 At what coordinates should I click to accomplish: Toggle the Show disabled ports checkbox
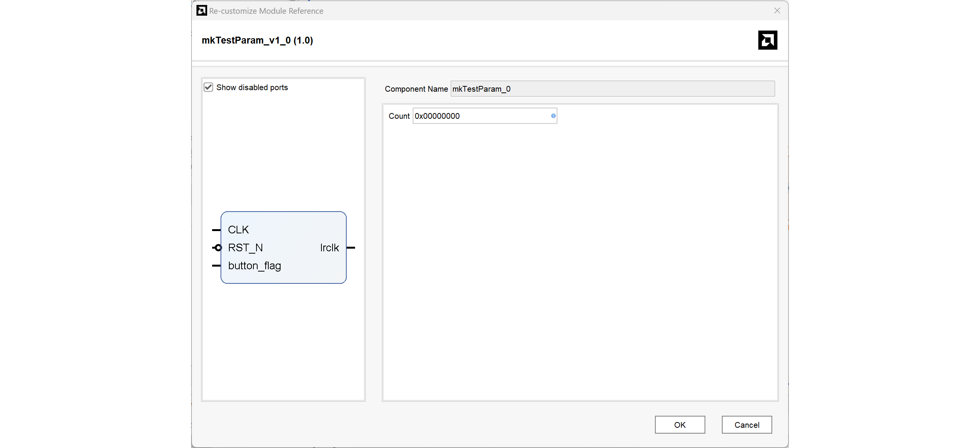coord(208,87)
